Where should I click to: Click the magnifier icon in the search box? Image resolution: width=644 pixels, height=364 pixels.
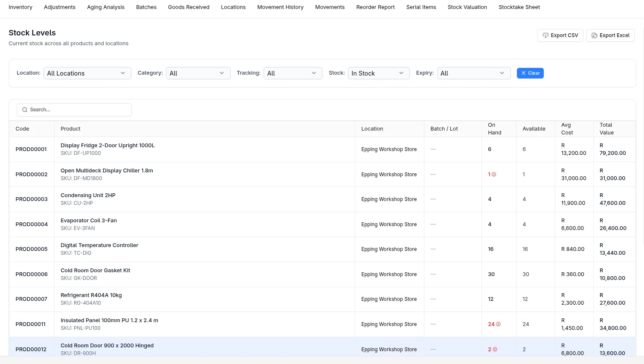(25, 110)
